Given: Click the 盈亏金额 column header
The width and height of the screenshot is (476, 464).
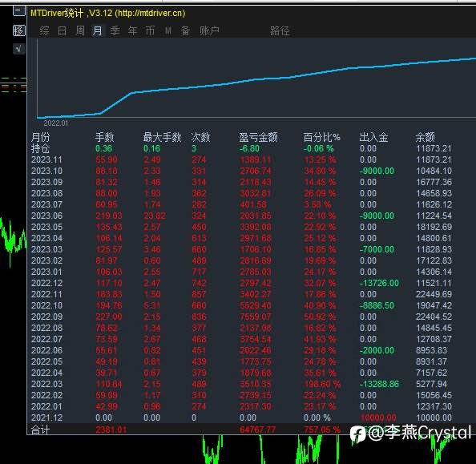Looking at the screenshot, I should [x=258, y=137].
